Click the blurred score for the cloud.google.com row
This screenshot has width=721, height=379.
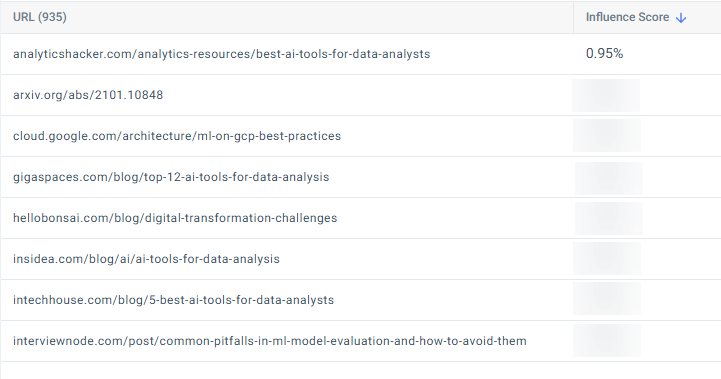(607, 136)
